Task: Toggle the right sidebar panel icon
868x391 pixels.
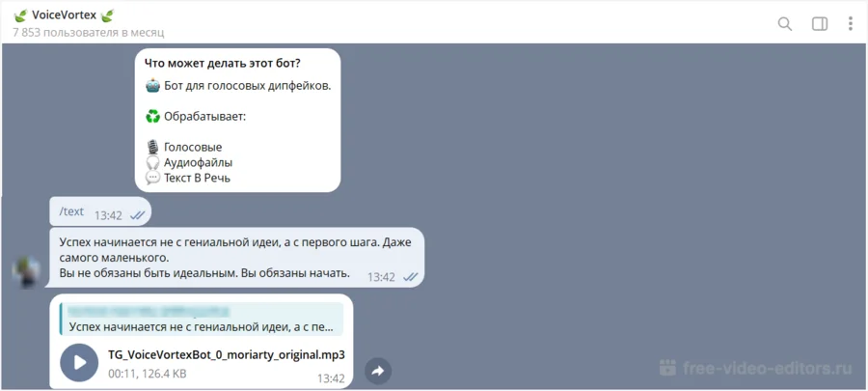Action: pos(820,24)
